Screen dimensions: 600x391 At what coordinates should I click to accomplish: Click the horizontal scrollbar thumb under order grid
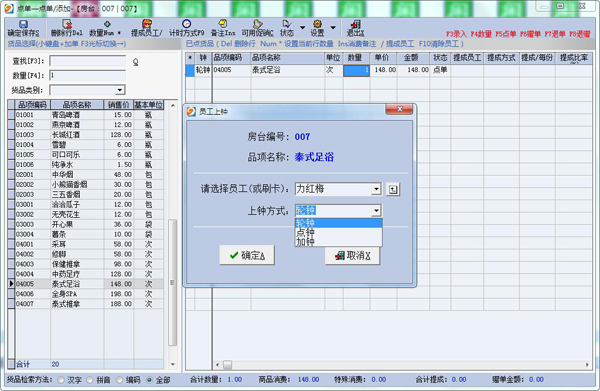(x=227, y=365)
